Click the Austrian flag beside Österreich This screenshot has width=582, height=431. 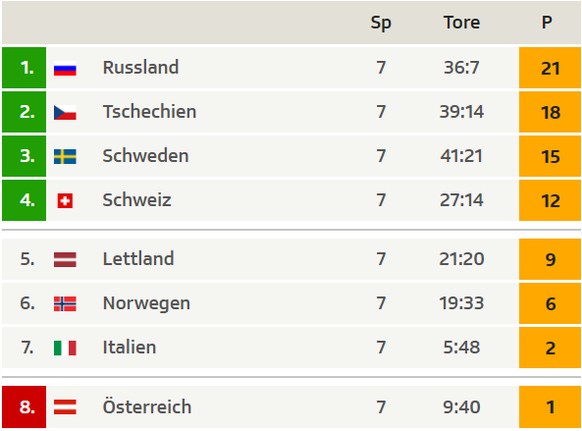[x=65, y=407]
